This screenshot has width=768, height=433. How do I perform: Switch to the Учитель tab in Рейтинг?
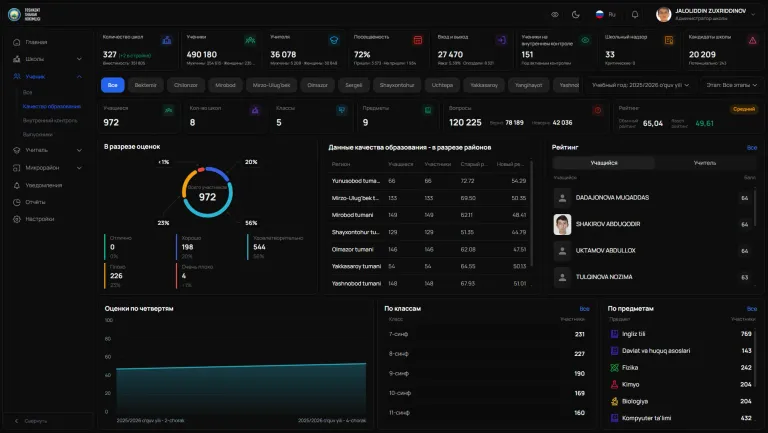click(x=705, y=163)
